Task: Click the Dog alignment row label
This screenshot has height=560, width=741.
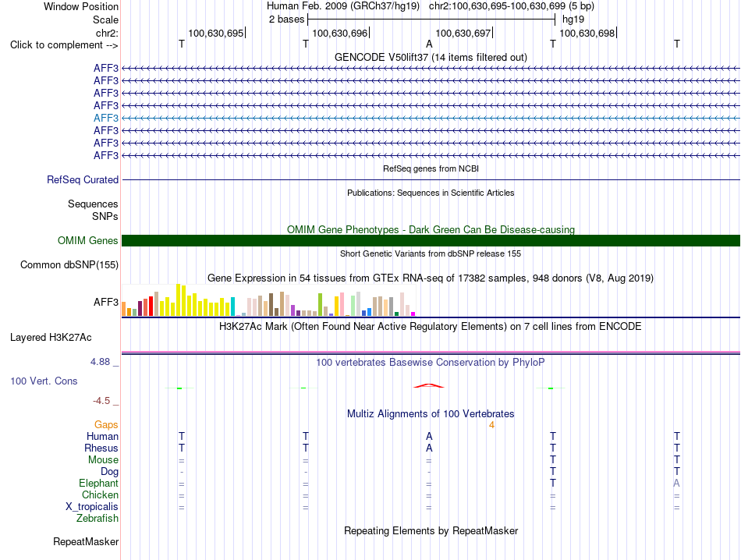Action: pyautogui.click(x=110, y=472)
